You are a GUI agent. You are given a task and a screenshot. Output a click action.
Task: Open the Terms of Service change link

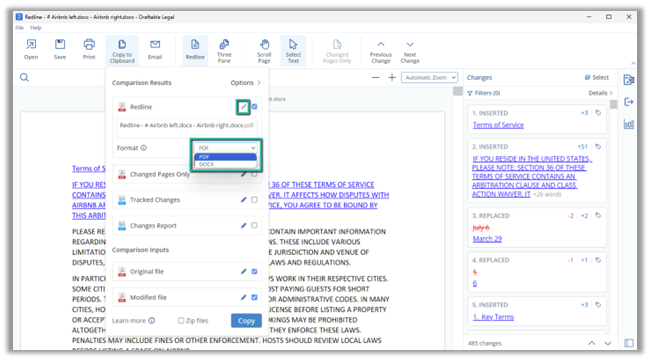pos(498,125)
